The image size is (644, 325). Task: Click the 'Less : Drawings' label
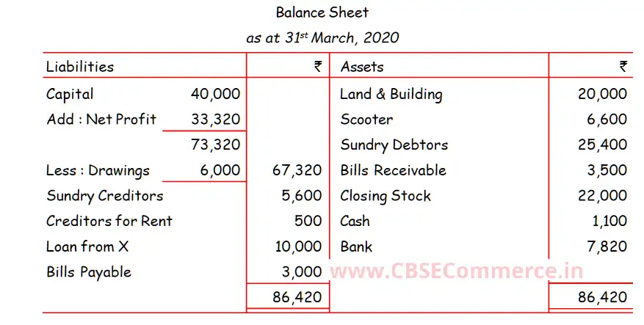tap(98, 170)
